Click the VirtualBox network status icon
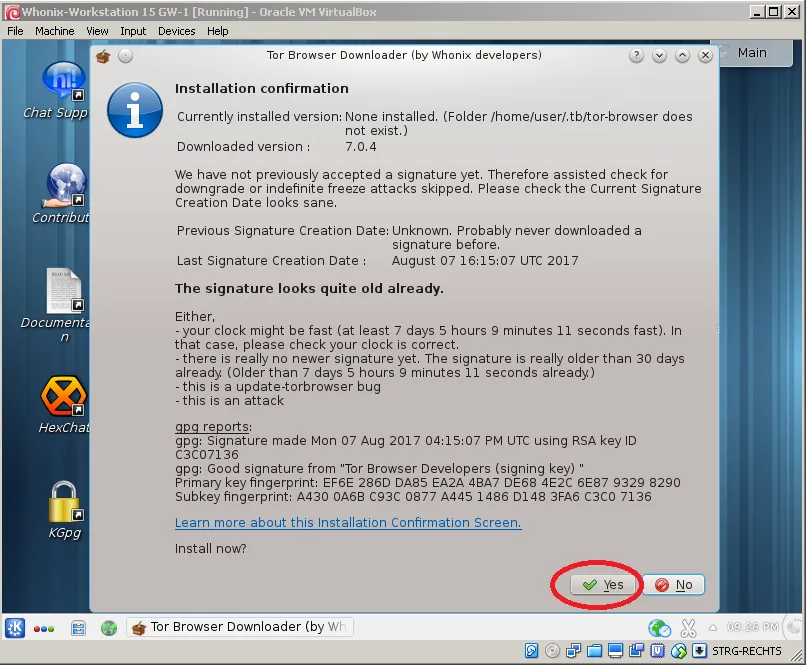The height and width of the screenshot is (665, 806). (x=573, y=651)
